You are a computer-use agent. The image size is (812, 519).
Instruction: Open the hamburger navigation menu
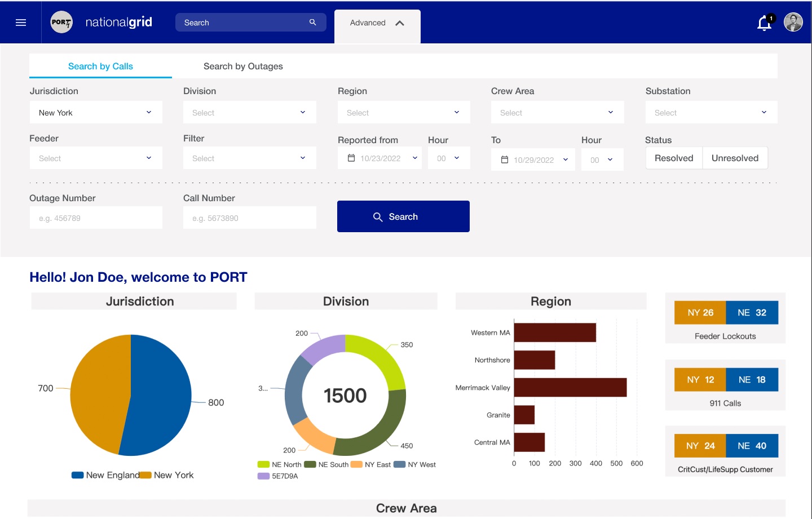tap(21, 23)
